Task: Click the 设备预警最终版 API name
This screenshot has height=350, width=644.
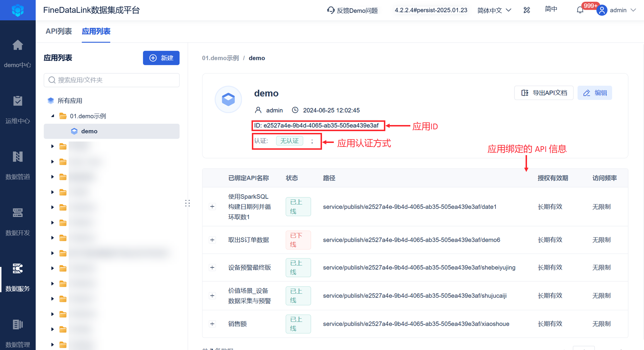Action: click(250, 268)
